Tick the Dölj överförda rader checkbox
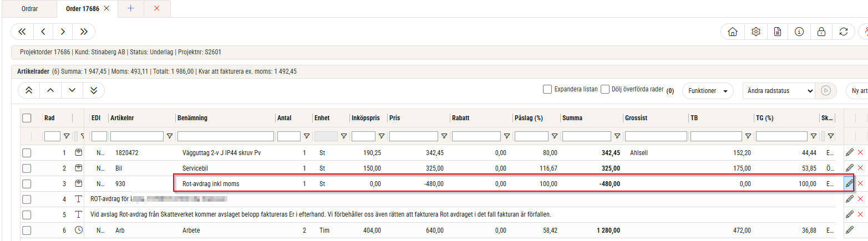Image resolution: width=868 pixels, height=241 pixels. [x=605, y=89]
